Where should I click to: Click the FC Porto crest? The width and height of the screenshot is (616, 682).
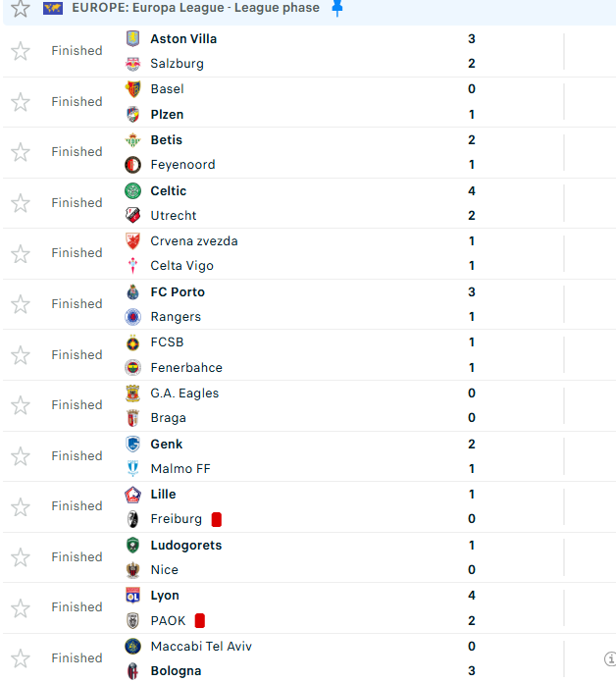click(133, 291)
